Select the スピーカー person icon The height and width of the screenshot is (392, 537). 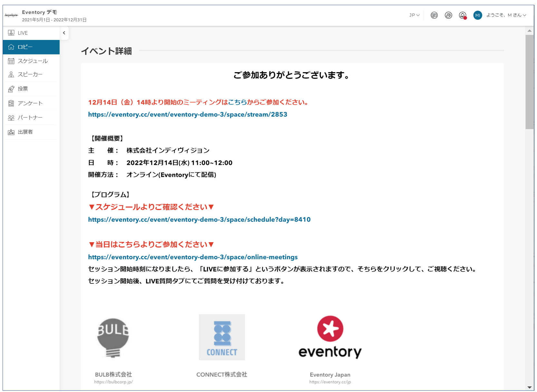point(11,74)
